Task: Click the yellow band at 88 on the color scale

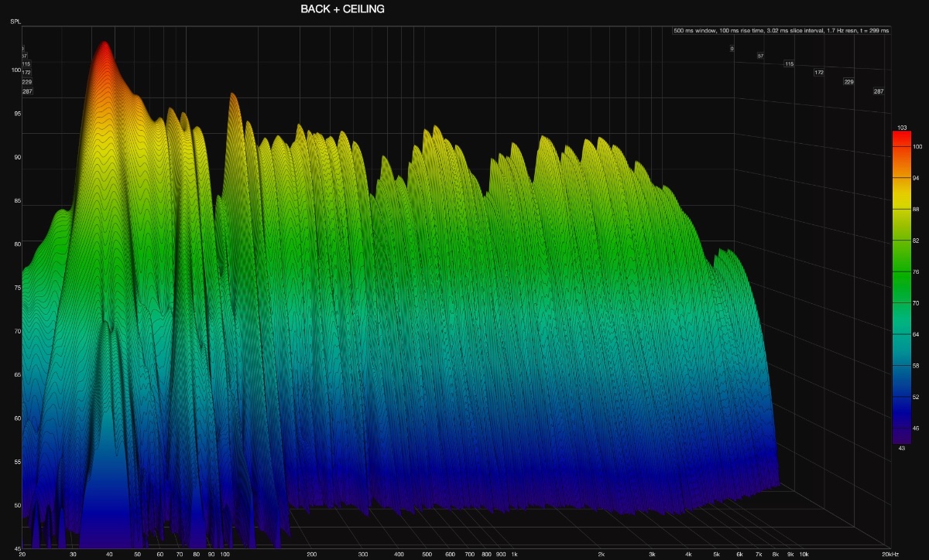Action: click(x=901, y=209)
